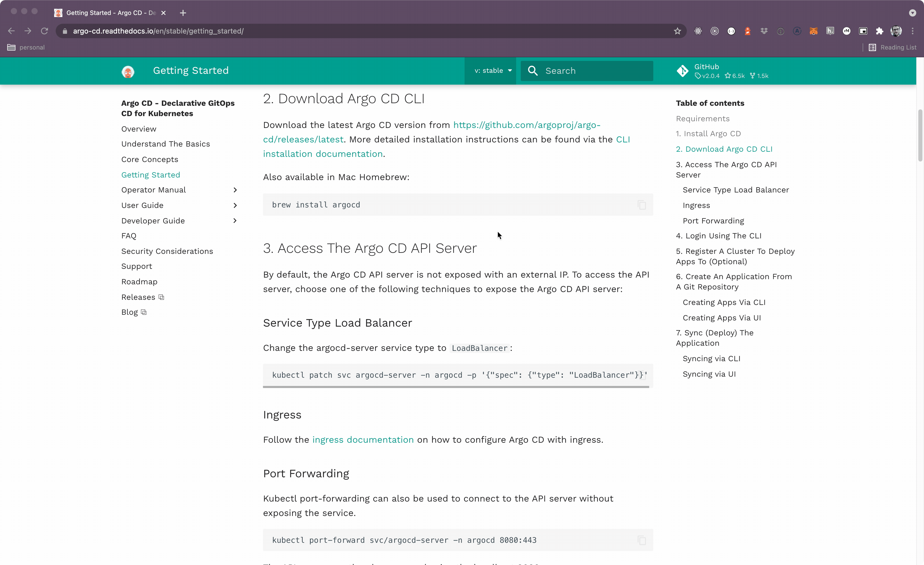Click the site lock icon in address bar
Viewport: 924px width, 565px height.
(65, 31)
